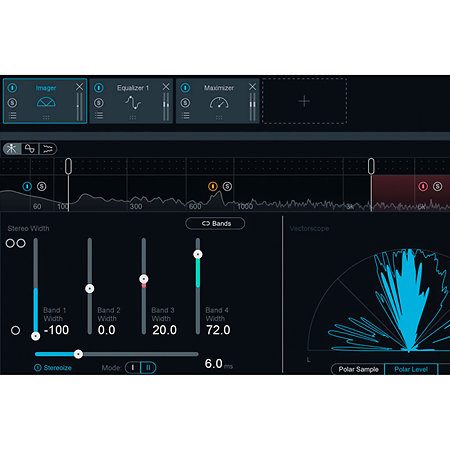
Task: Bypass the orange mid band
Action: point(213,186)
